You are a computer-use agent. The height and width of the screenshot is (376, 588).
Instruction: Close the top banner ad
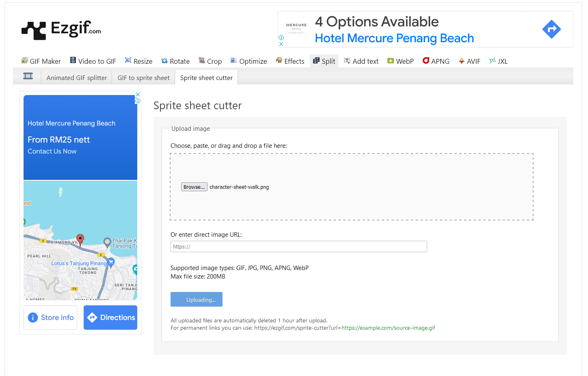pyautogui.click(x=281, y=44)
